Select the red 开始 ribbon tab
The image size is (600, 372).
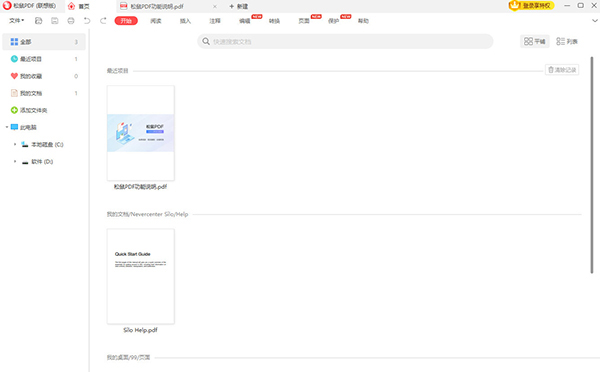click(x=126, y=21)
